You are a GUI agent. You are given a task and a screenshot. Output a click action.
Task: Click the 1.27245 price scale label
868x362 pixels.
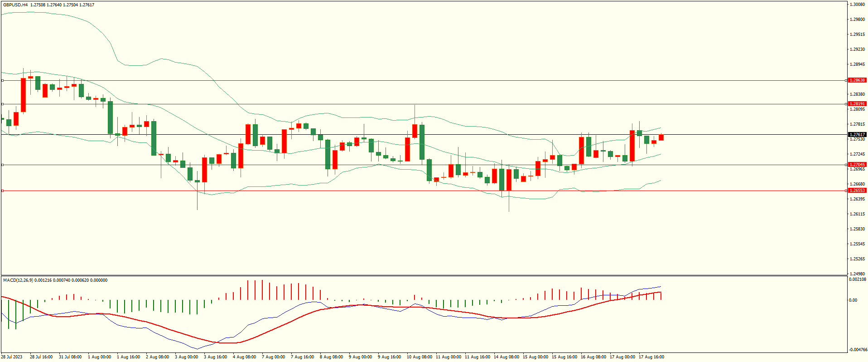coord(858,154)
